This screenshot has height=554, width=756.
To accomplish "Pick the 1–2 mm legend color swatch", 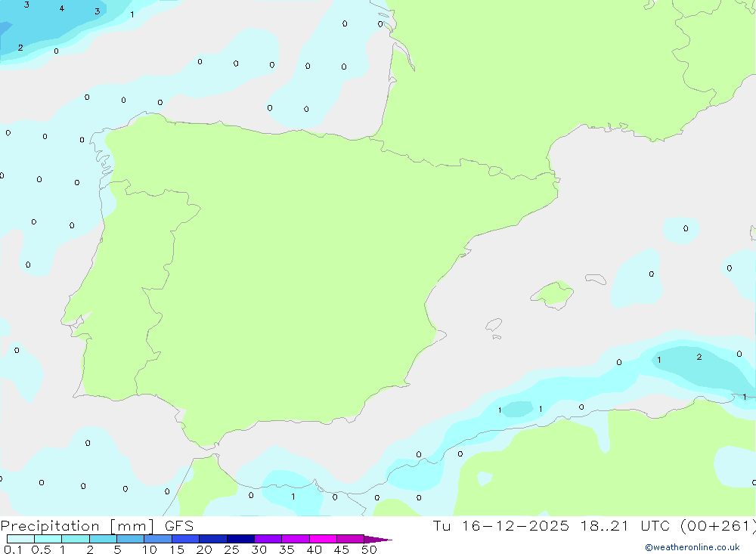I will pos(75,539).
